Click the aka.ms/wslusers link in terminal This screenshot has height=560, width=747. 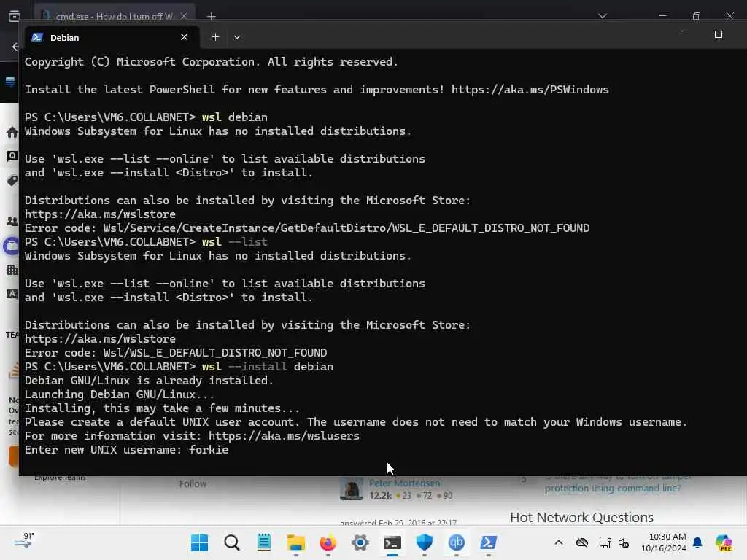click(284, 436)
